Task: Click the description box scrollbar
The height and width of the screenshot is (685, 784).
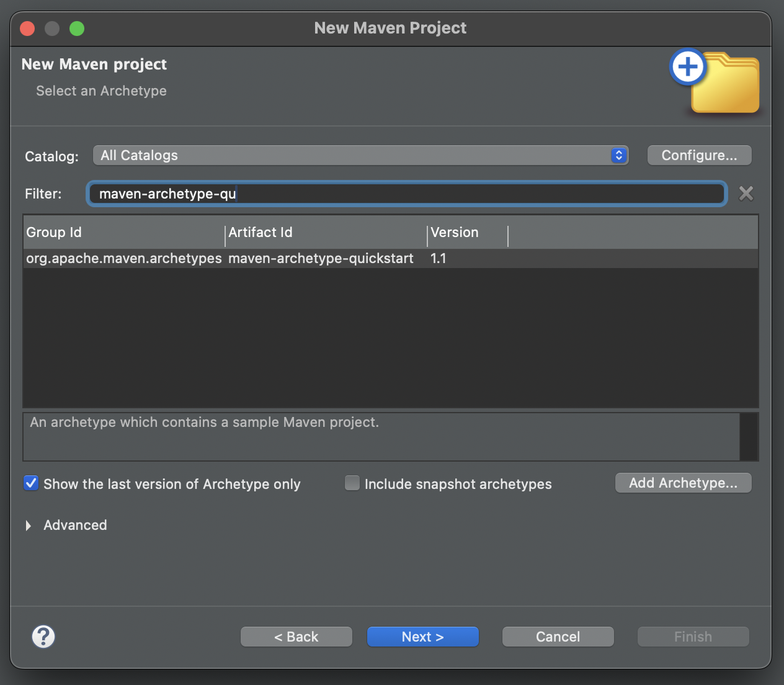Action: pyautogui.click(x=749, y=437)
